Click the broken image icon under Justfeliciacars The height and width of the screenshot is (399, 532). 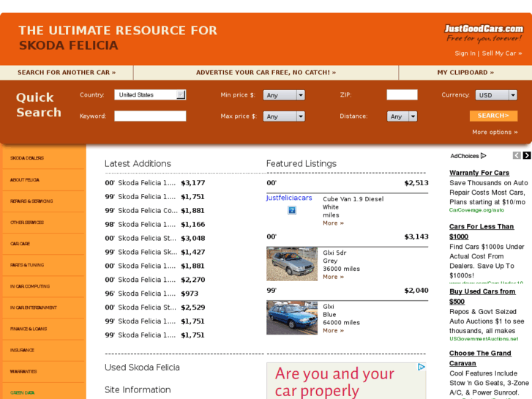coord(292,210)
